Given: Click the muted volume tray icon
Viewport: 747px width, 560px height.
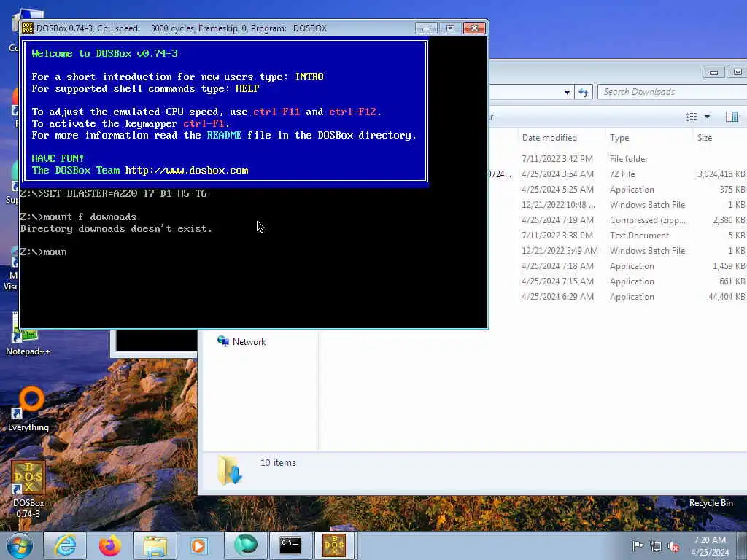Looking at the screenshot, I should tap(673, 546).
